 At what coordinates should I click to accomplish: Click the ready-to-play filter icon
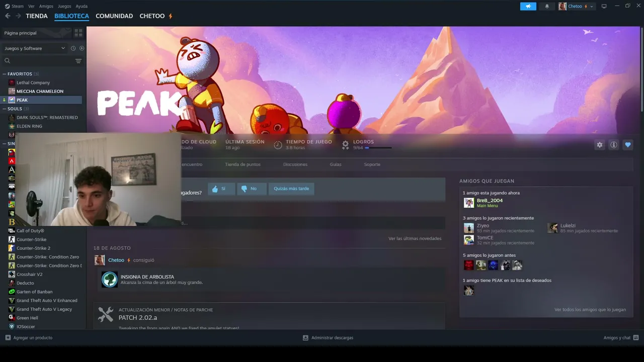(x=82, y=48)
